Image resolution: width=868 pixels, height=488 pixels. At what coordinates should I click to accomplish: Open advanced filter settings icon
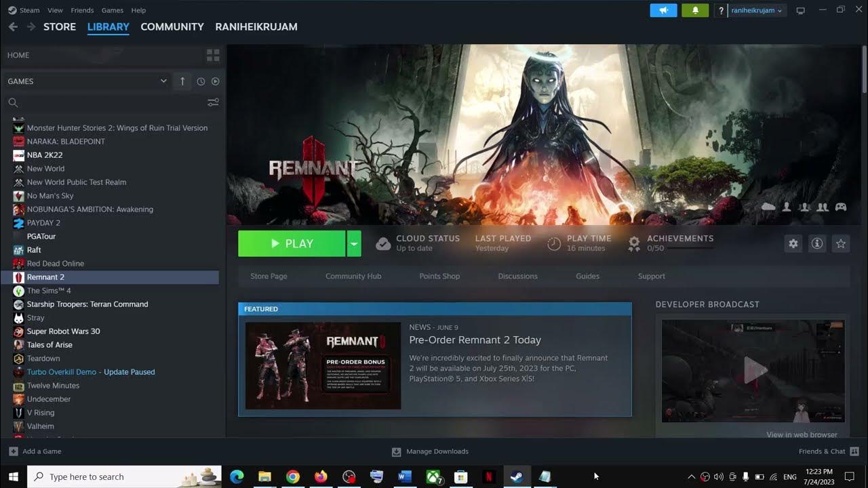(213, 102)
